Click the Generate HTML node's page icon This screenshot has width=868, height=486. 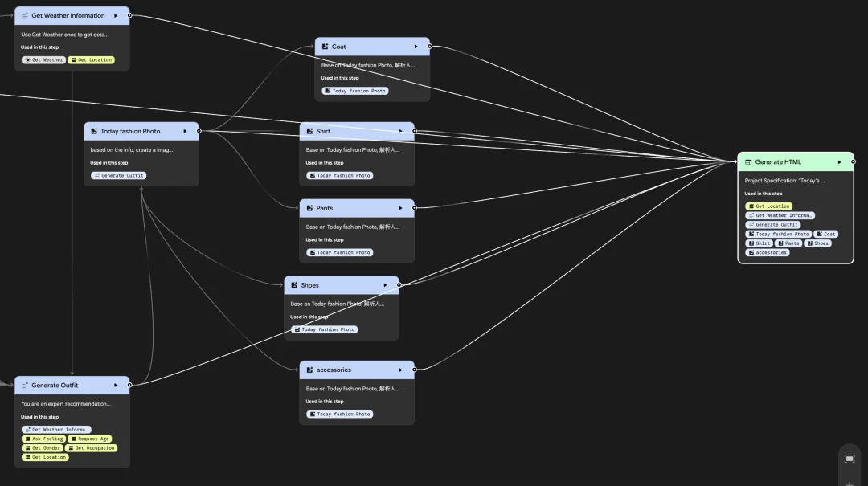pyautogui.click(x=748, y=162)
